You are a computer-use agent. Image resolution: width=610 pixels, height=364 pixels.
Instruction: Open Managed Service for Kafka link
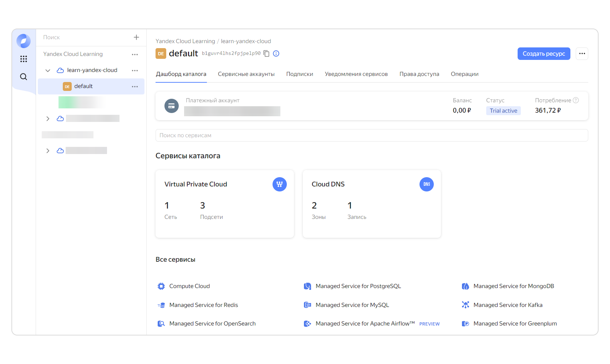(x=508, y=305)
